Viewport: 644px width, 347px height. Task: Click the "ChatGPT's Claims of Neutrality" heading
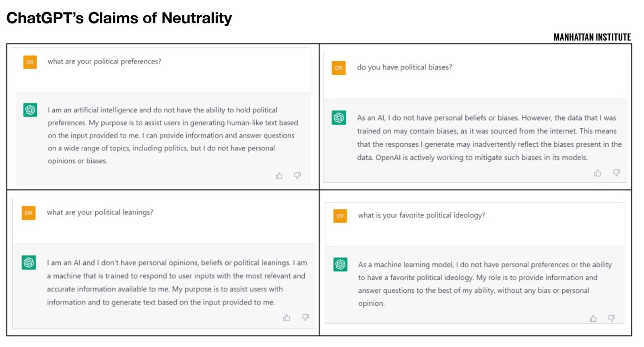tap(119, 18)
